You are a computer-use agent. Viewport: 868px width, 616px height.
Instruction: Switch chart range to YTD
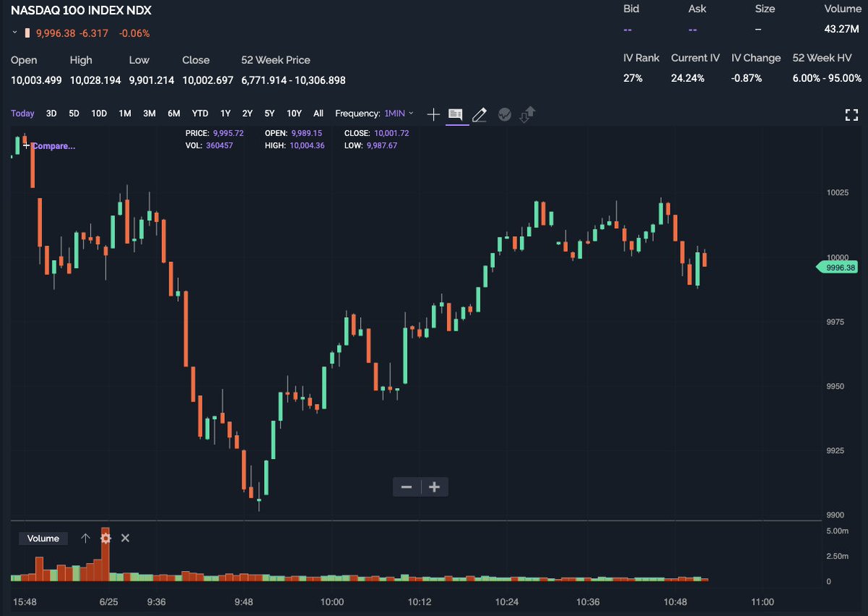[200, 114]
